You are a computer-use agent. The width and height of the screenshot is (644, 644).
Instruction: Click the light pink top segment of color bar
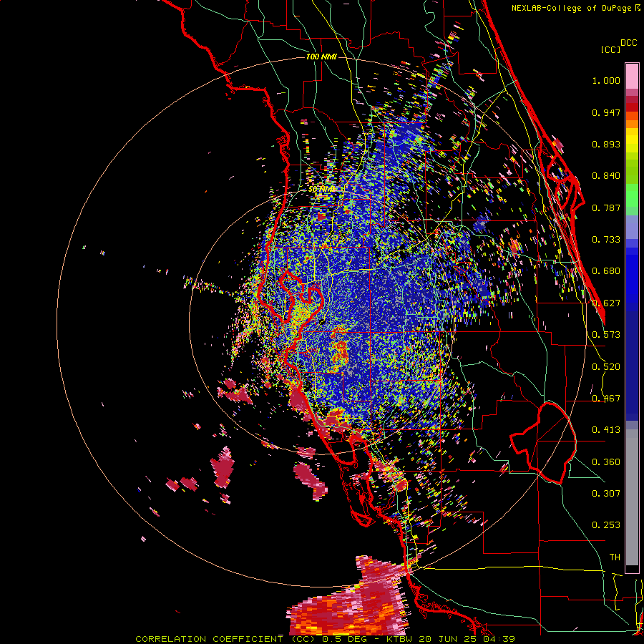(x=632, y=76)
